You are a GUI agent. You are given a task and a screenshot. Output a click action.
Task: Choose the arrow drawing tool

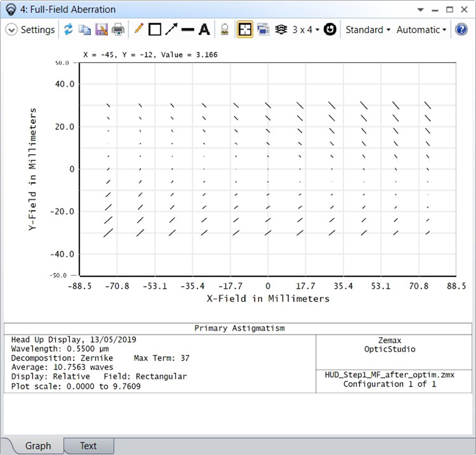click(x=171, y=30)
